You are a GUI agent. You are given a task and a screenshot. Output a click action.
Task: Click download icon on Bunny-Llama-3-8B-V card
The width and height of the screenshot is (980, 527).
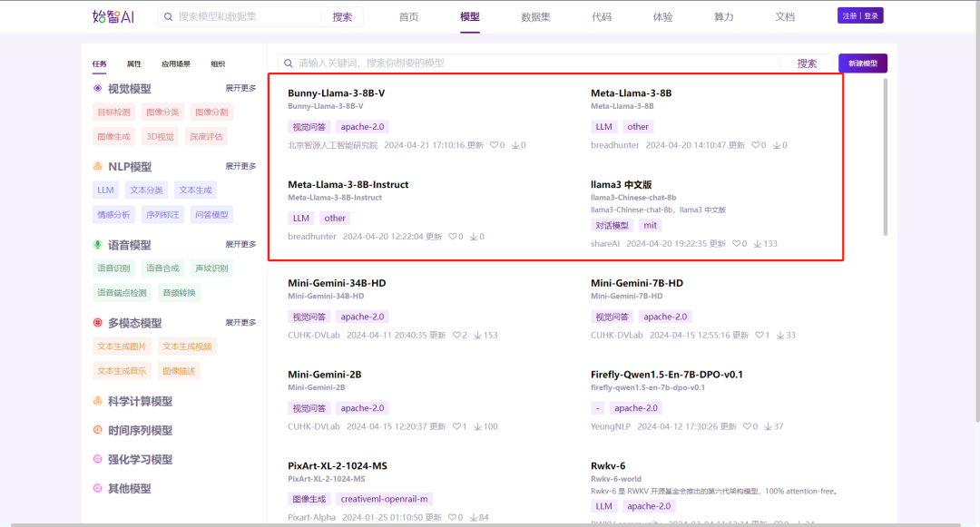(x=515, y=145)
